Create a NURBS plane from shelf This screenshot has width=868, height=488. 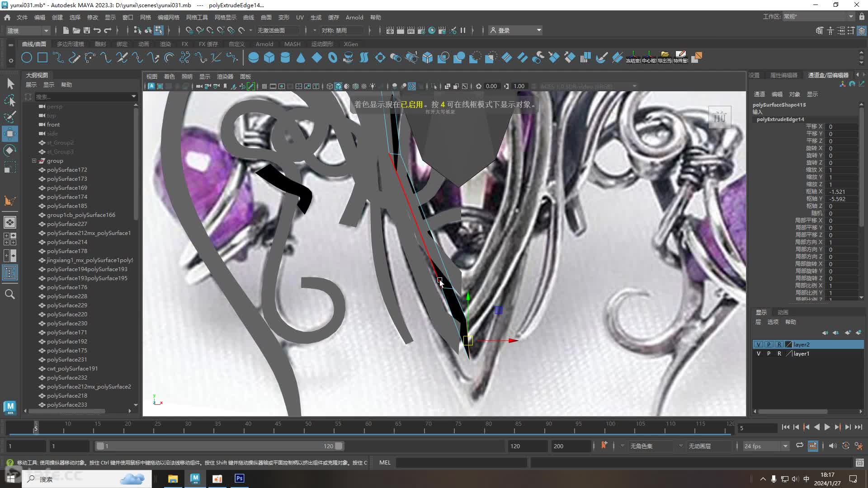pos(317,58)
